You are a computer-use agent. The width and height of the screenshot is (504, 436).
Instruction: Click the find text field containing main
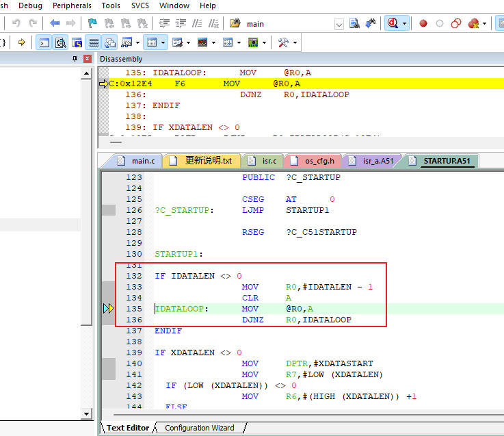pyautogui.click(x=287, y=24)
